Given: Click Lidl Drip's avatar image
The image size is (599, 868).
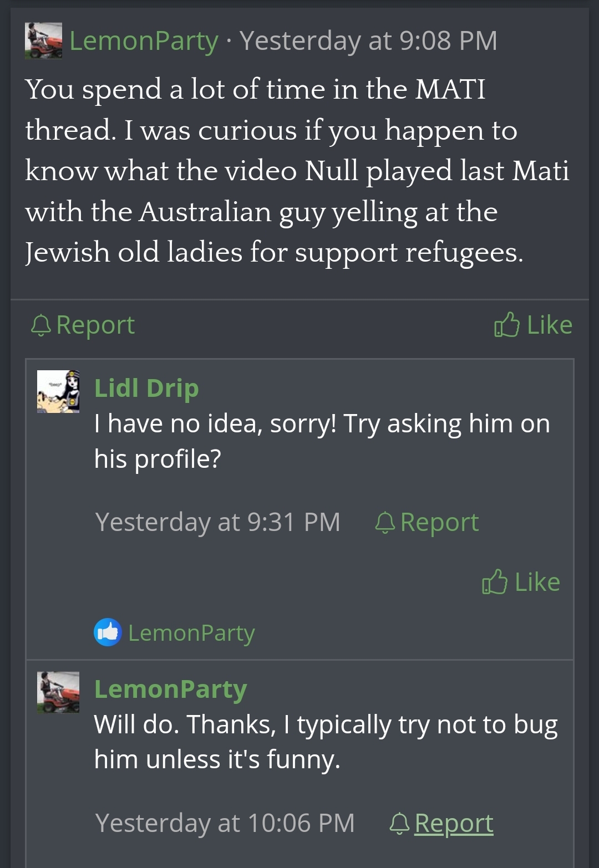Looking at the screenshot, I should point(58,391).
